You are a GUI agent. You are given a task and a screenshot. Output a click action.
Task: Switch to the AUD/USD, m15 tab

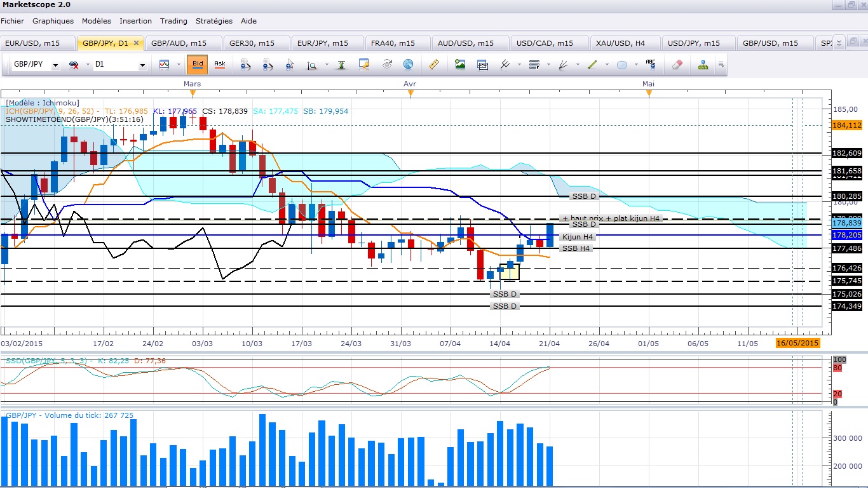[470, 43]
